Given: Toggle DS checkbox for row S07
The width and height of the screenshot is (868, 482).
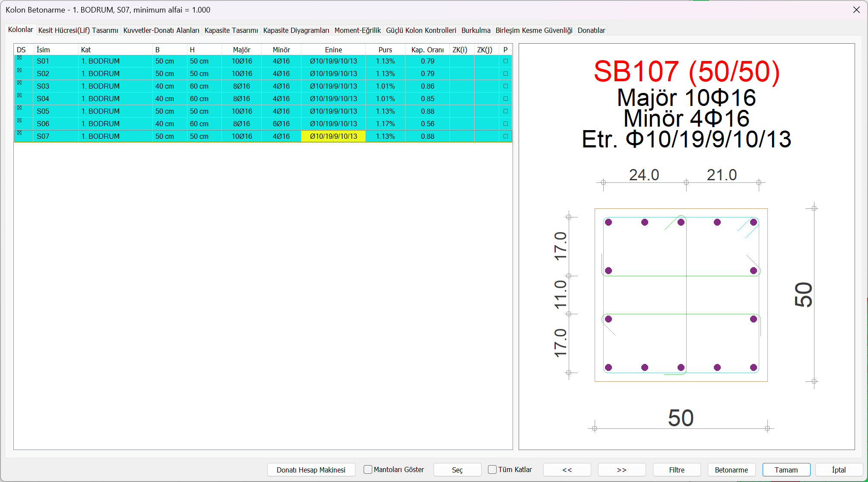Looking at the screenshot, I should [x=19, y=133].
